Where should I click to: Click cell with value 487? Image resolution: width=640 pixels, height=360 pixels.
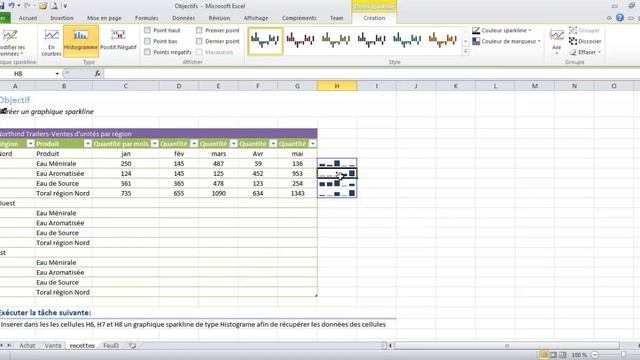[218, 164]
